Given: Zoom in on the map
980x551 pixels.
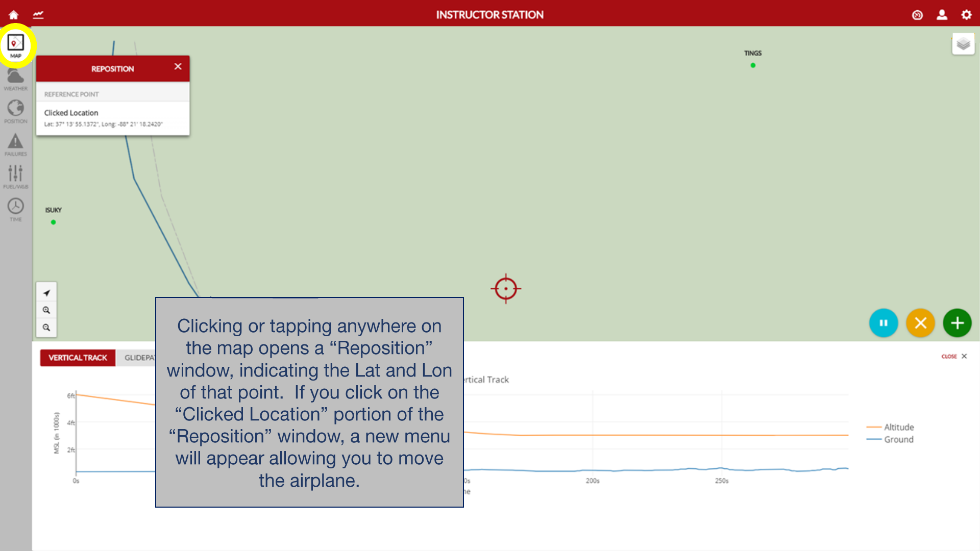Looking at the screenshot, I should (46, 310).
